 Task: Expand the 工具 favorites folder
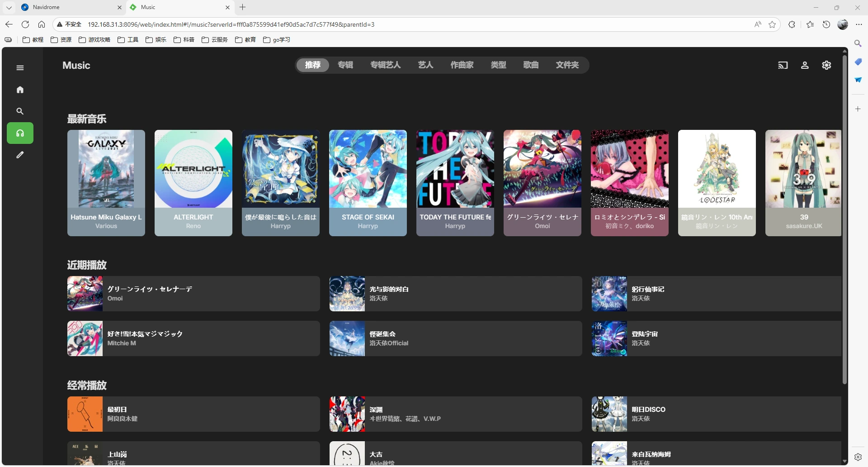tap(127, 40)
